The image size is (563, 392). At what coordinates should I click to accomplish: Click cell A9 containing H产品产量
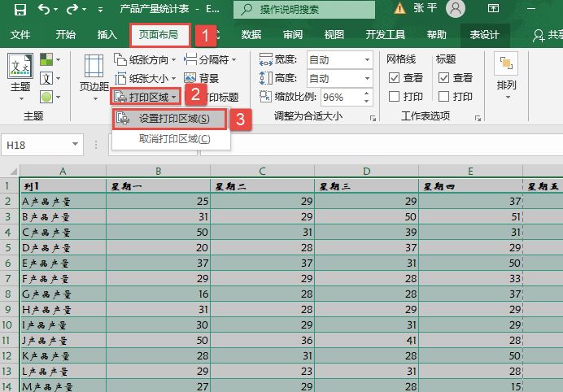click(x=63, y=309)
